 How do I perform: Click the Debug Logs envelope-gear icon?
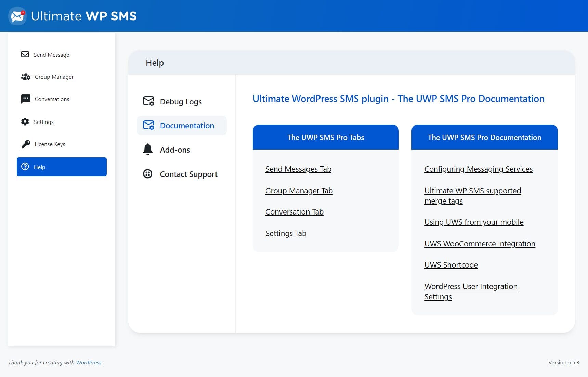pyautogui.click(x=148, y=101)
